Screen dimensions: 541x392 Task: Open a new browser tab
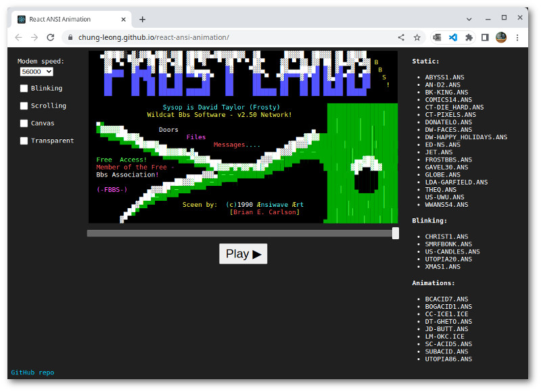point(142,19)
